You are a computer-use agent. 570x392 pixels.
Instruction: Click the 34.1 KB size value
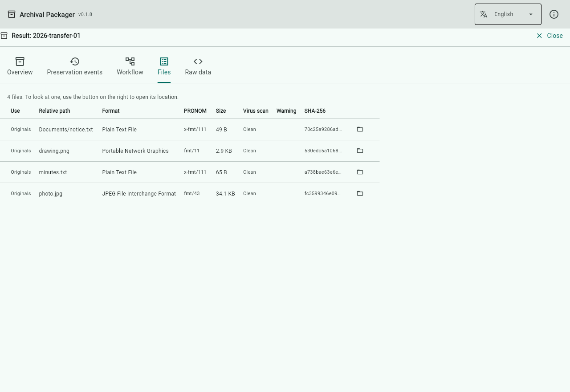coord(225,194)
